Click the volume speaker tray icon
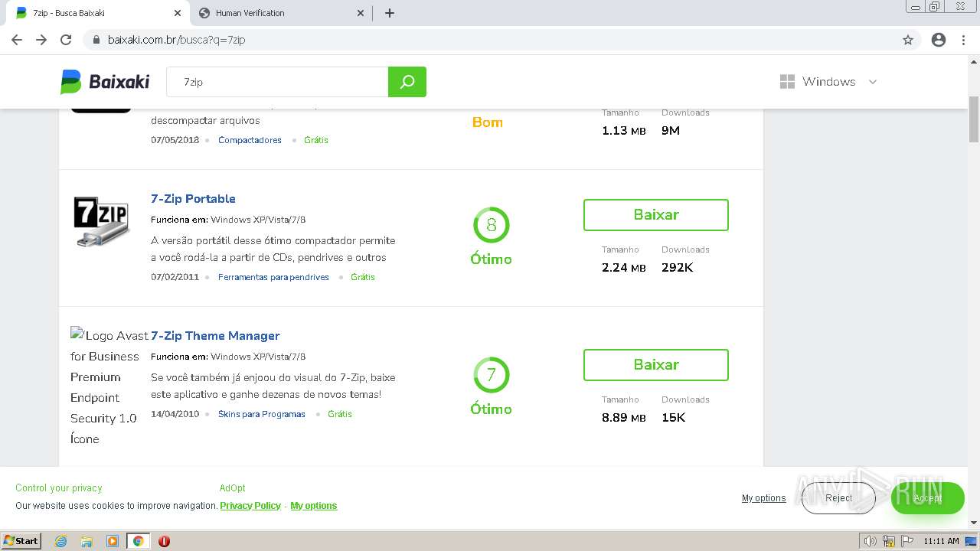The image size is (980, 551). pos(871,541)
